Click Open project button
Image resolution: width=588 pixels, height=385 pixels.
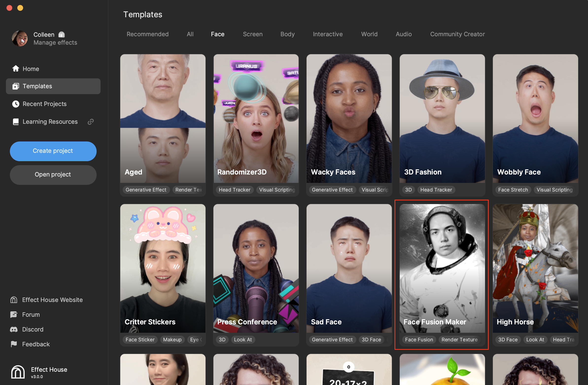(53, 175)
